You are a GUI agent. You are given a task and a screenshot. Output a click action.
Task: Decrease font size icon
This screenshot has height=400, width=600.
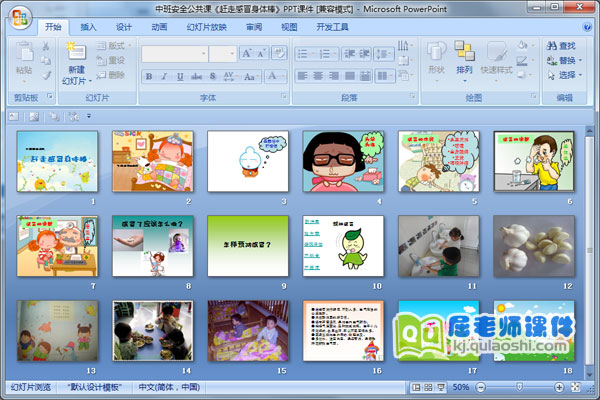[x=262, y=54]
